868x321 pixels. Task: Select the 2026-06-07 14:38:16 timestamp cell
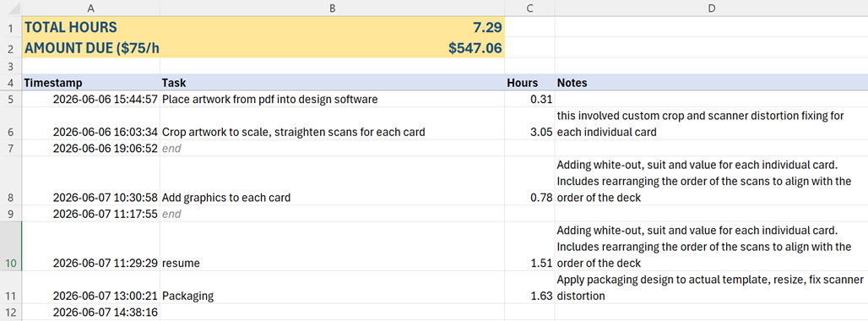pos(91,313)
